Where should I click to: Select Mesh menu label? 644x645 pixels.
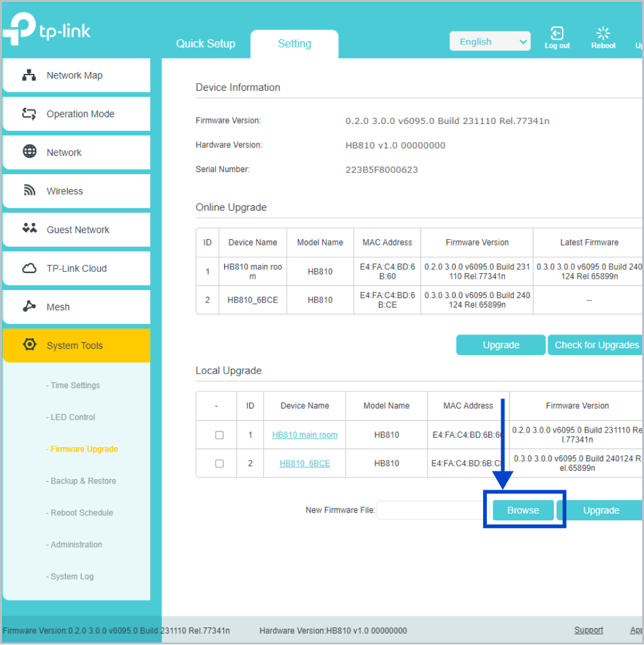point(58,307)
